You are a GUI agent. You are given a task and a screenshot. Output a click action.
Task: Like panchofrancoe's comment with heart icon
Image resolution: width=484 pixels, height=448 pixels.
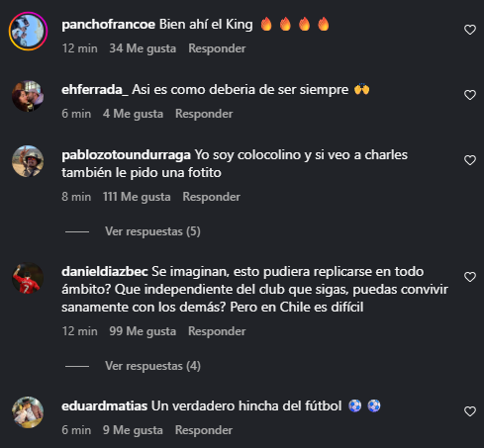click(470, 30)
